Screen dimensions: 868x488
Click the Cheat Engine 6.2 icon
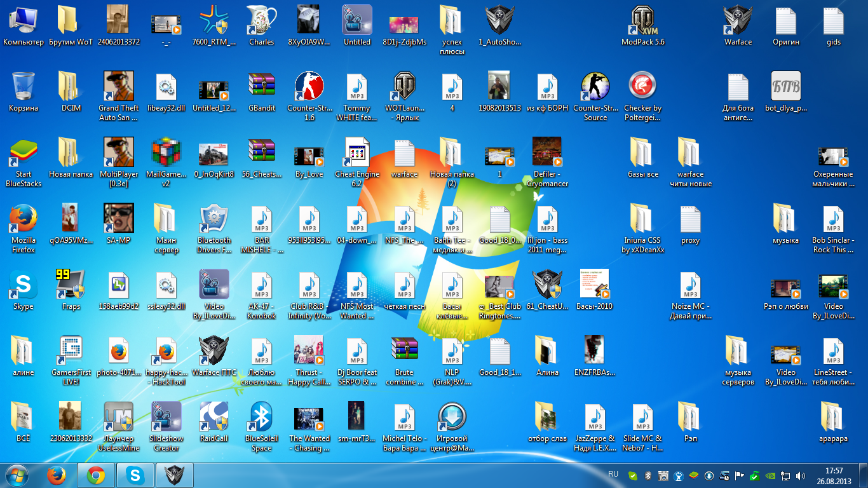coord(357,153)
